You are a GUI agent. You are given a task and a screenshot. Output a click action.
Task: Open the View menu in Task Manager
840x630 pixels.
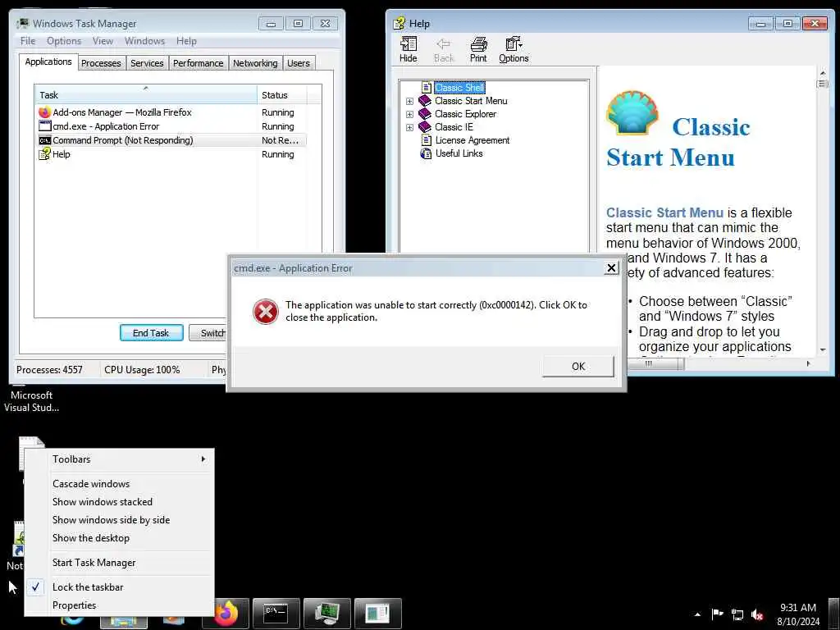pyautogui.click(x=103, y=41)
